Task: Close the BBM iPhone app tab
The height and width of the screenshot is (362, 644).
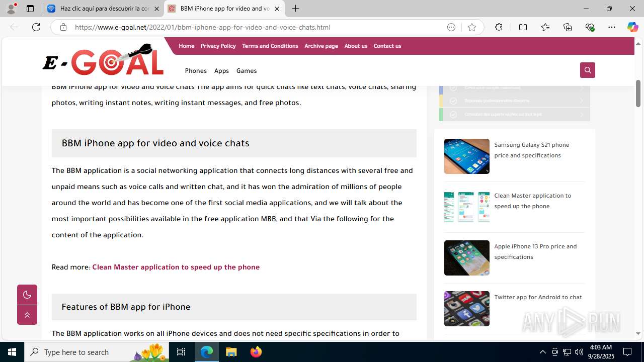Action: tap(277, 9)
